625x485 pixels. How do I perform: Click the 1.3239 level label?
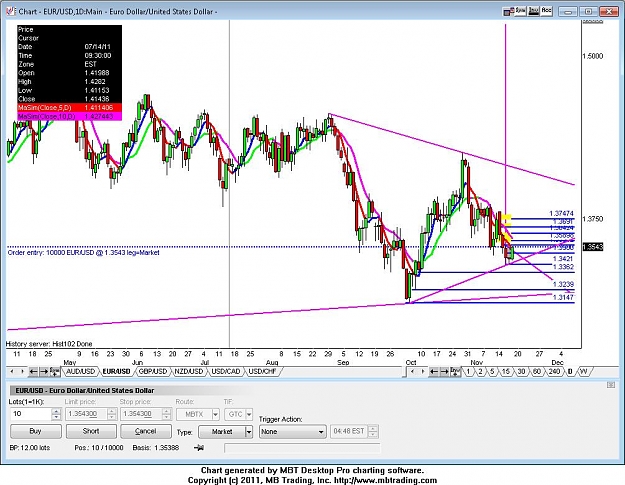tap(563, 284)
